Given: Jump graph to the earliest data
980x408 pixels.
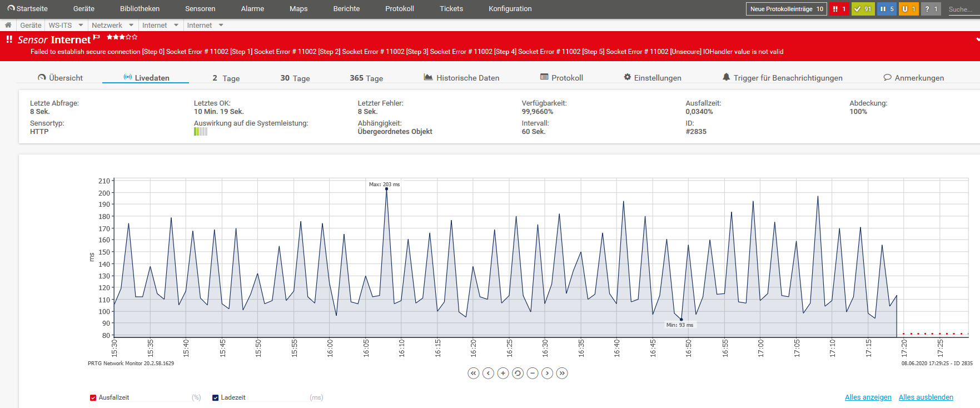Looking at the screenshot, I should click(x=473, y=373).
